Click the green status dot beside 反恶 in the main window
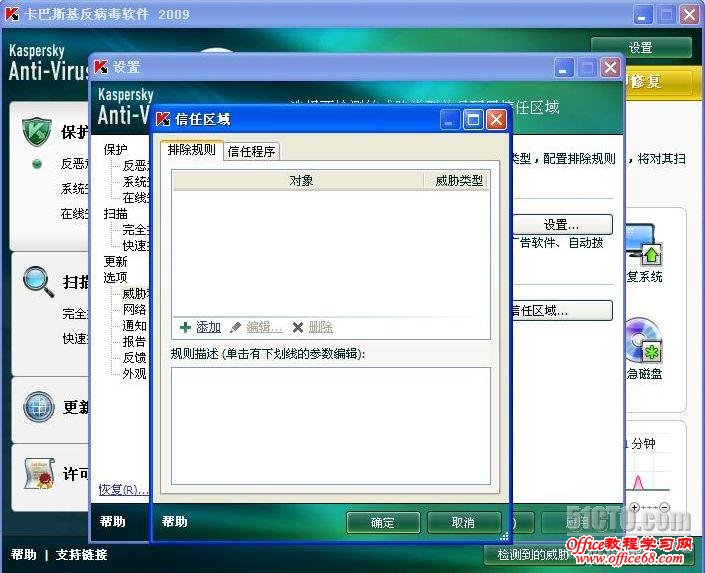Screen dimensions: 705x573 click(x=37, y=164)
